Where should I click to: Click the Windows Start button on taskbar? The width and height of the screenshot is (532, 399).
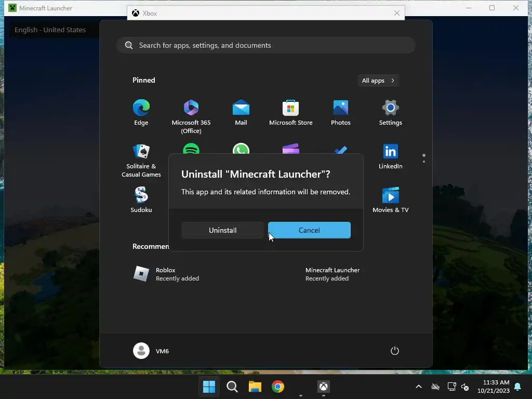tap(209, 387)
